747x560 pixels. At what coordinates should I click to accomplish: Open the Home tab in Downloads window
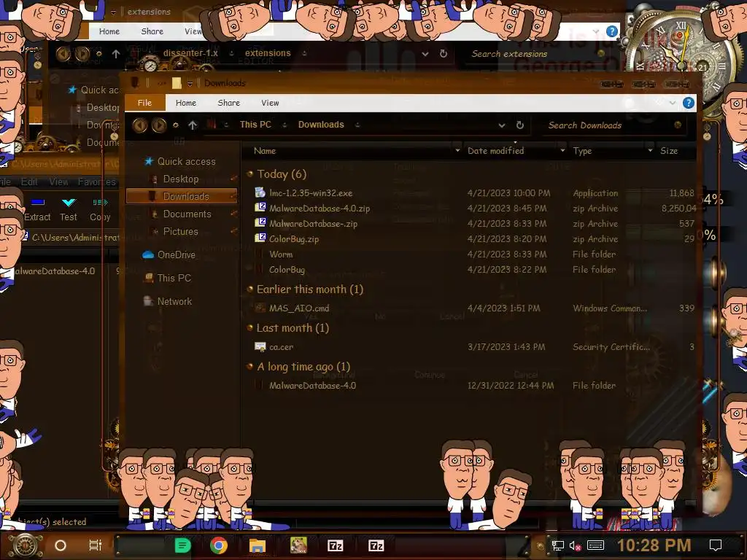coord(186,103)
